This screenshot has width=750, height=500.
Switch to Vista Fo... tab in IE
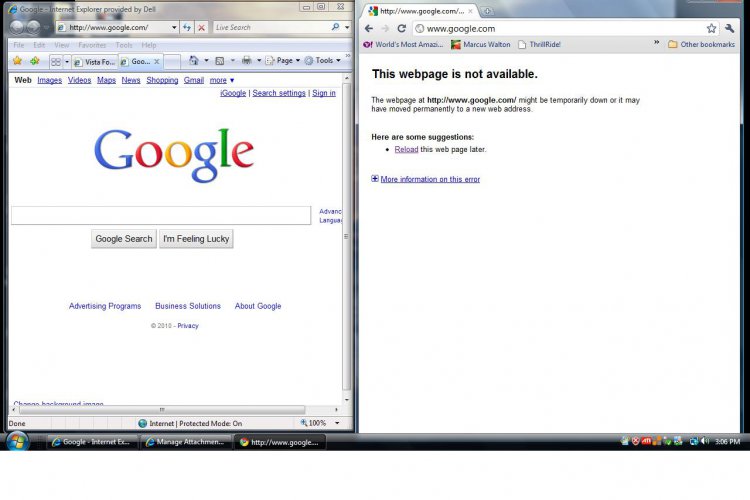point(94,62)
